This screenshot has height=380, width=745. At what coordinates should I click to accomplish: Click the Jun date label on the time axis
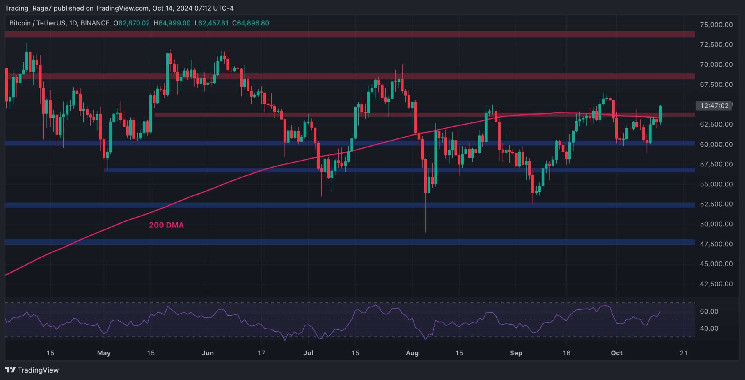207,353
